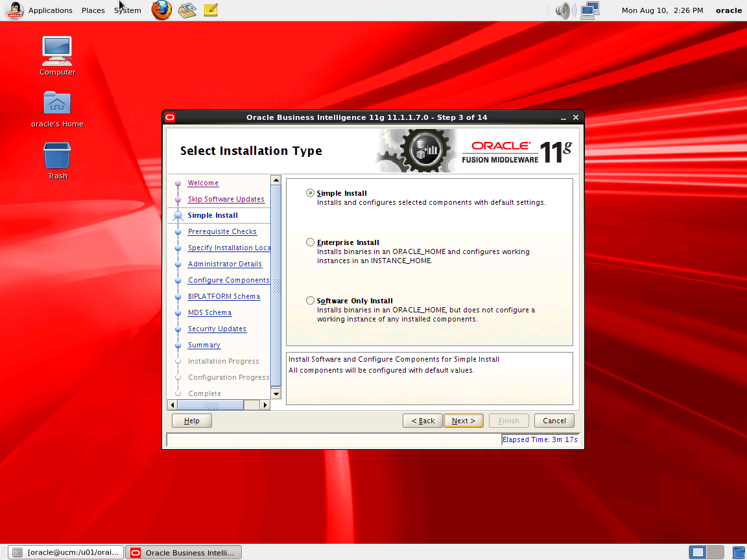Click the 'Select Installation Type' heading
The width and height of the screenshot is (747, 560).
click(251, 150)
